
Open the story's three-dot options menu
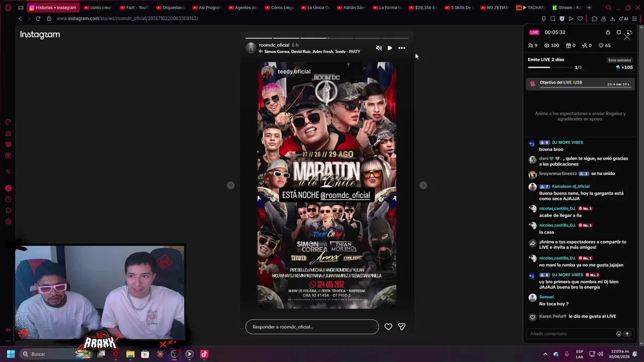click(x=401, y=48)
